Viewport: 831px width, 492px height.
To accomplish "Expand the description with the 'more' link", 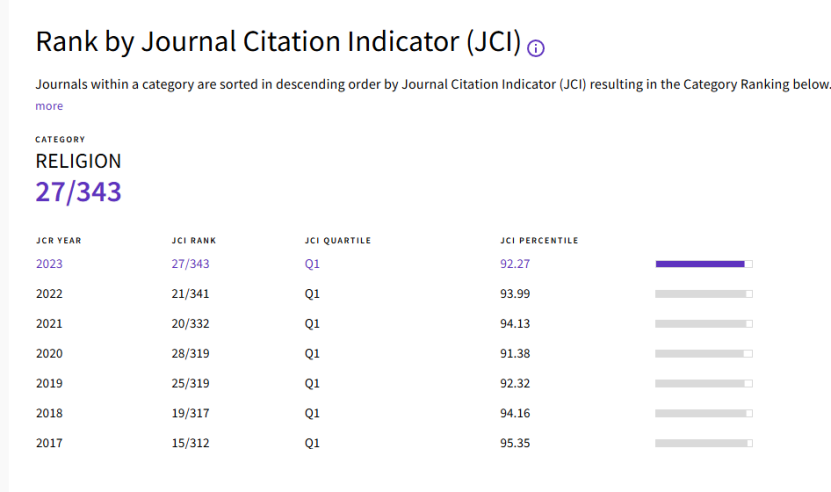I will 49,106.
